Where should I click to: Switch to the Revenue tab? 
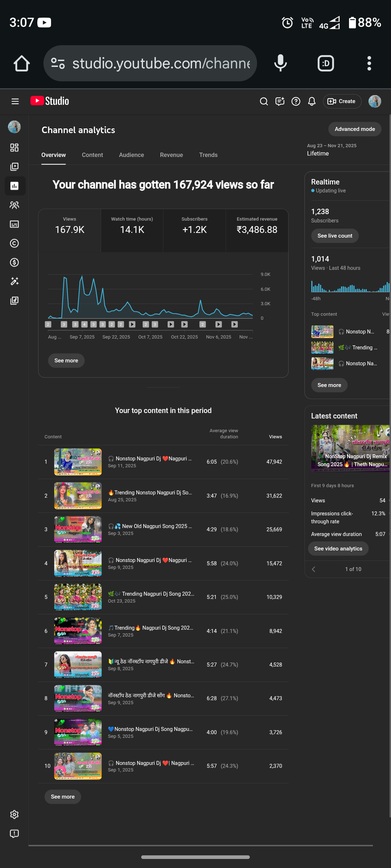(171, 155)
